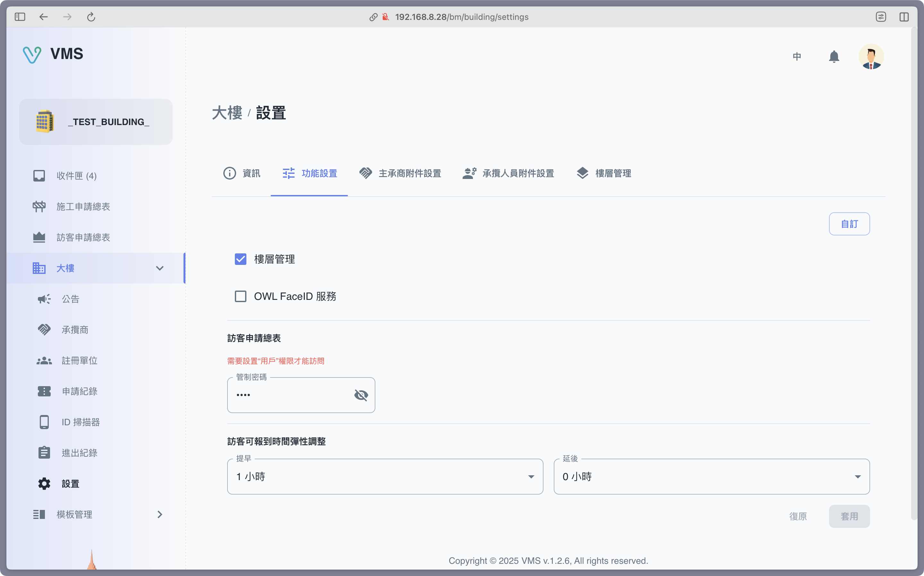The width and height of the screenshot is (924, 576).
Task: Open ID 掃描器 scanner phone icon
Action: tap(44, 422)
